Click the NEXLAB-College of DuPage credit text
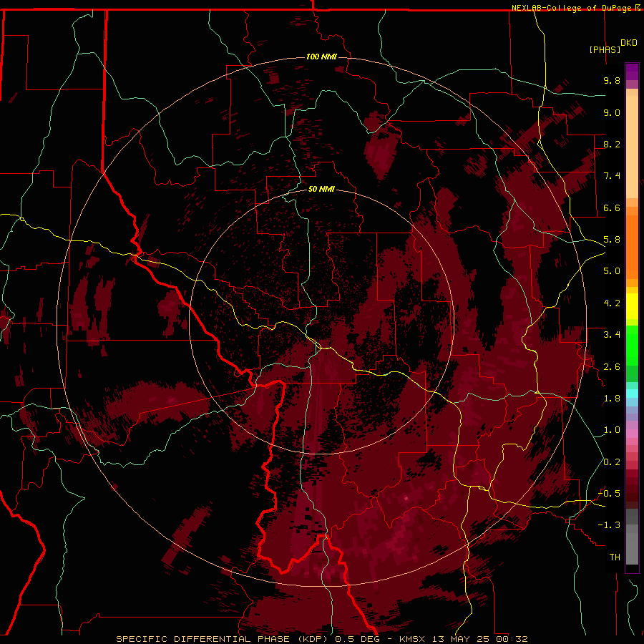Screen dimensions: 644x644 click(x=573, y=8)
